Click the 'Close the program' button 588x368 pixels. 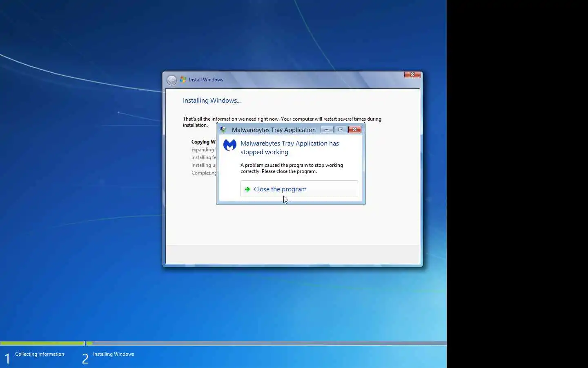tap(299, 189)
